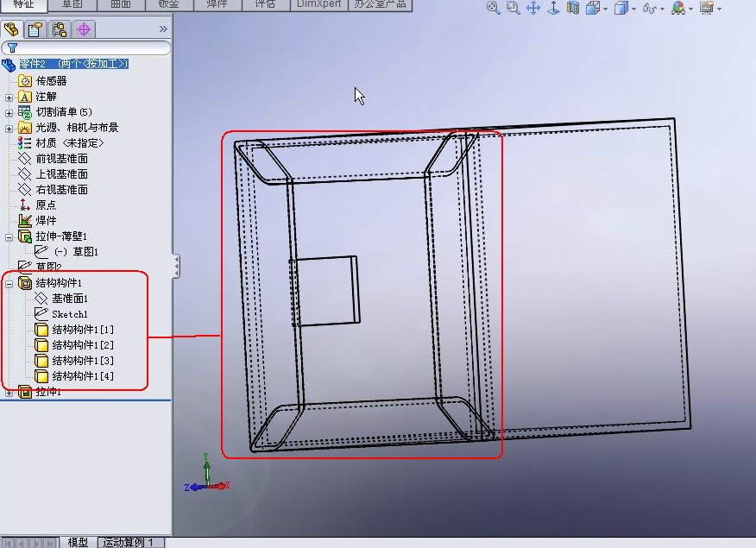The image size is (756, 548).
Task: Select the 上视基准面 plane
Action: click(x=62, y=174)
